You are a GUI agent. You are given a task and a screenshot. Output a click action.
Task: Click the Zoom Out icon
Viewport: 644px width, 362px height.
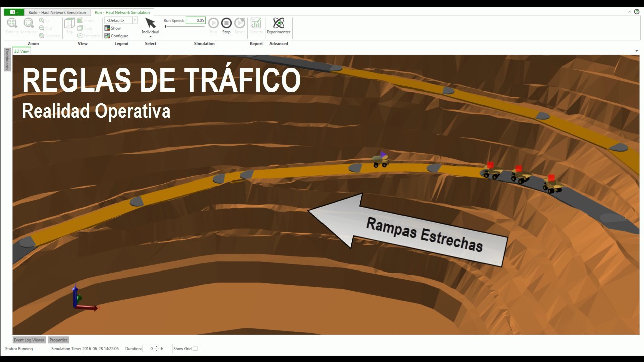click(42, 28)
